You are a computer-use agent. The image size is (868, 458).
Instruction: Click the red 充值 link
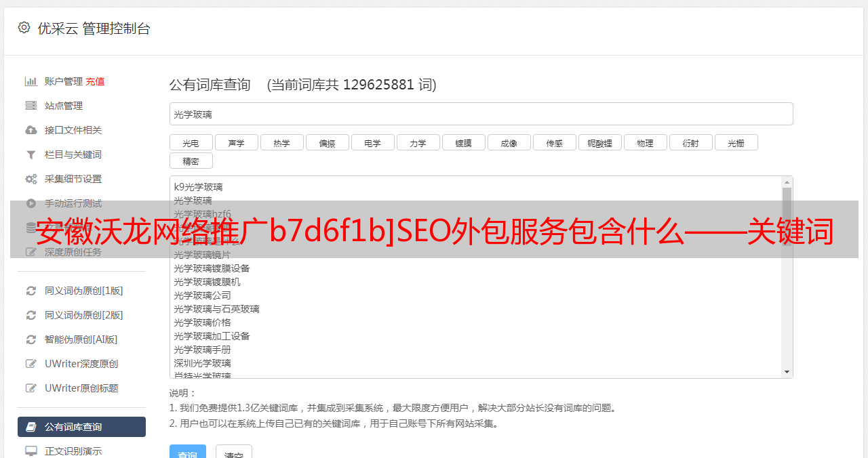coord(95,81)
